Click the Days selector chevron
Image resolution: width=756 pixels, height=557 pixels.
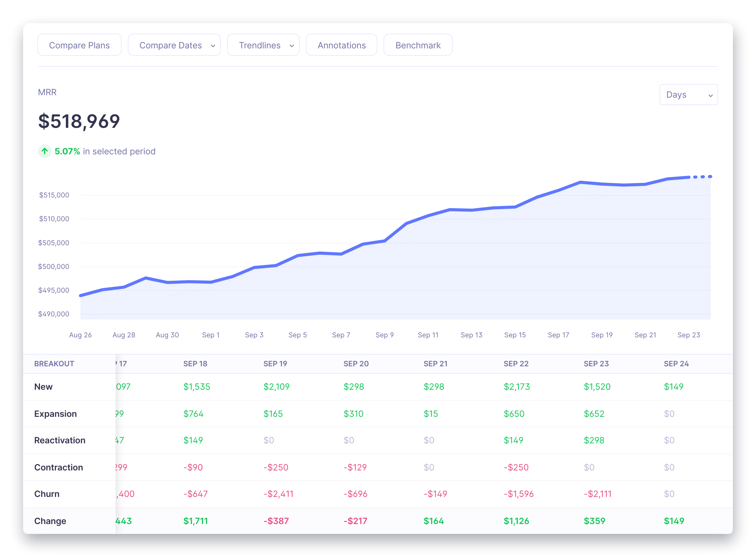coord(710,96)
